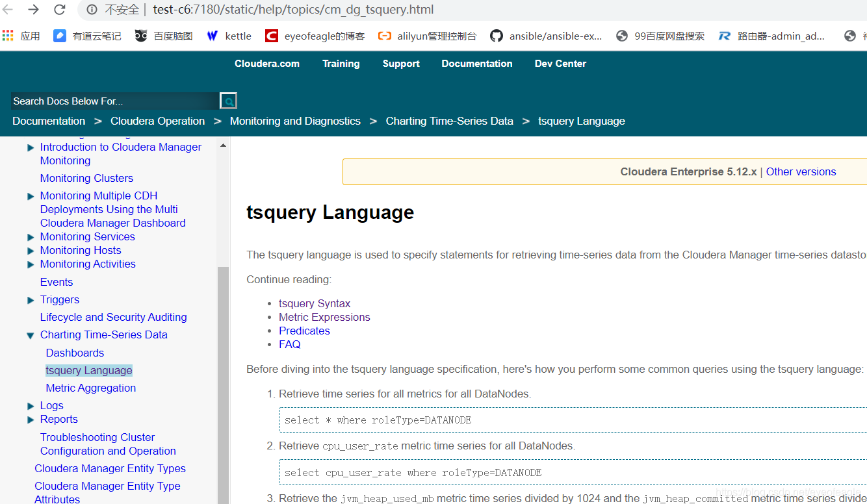The image size is (867, 504).
Task: Open Cloudera Manager Entity Types
Action: coord(110,468)
